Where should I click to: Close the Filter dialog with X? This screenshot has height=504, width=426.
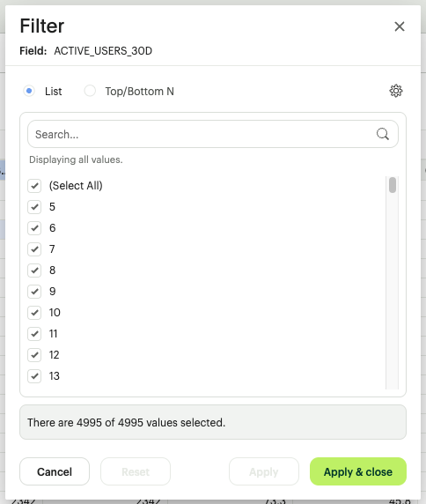pyautogui.click(x=400, y=26)
